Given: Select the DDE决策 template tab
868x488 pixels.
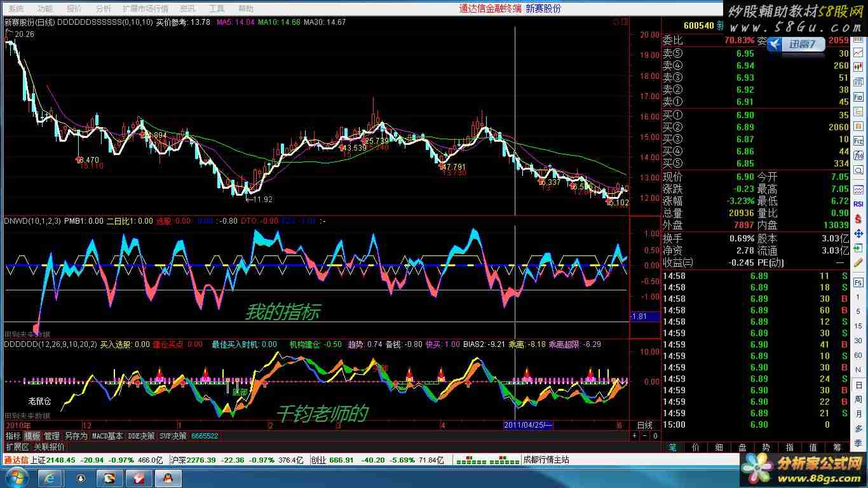Looking at the screenshot, I should (x=141, y=436).
